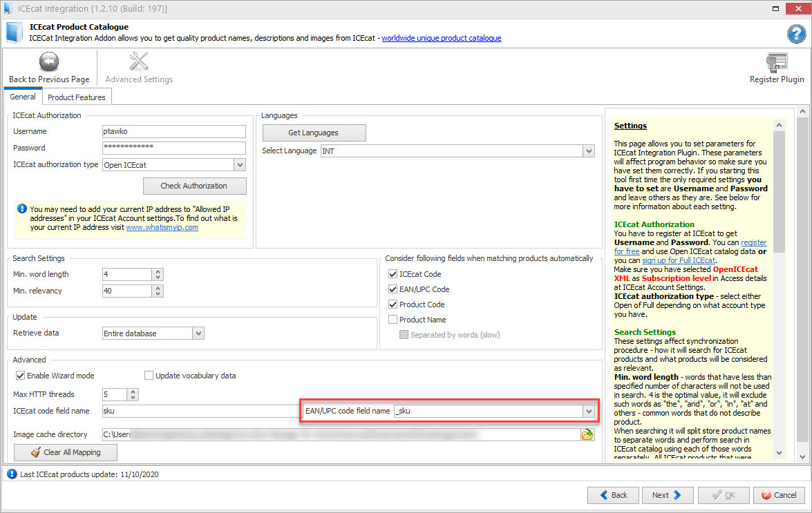This screenshot has width=812, height=513.
Task: Toggle the ICEcat Code checkbox
Action: [393, 274]
